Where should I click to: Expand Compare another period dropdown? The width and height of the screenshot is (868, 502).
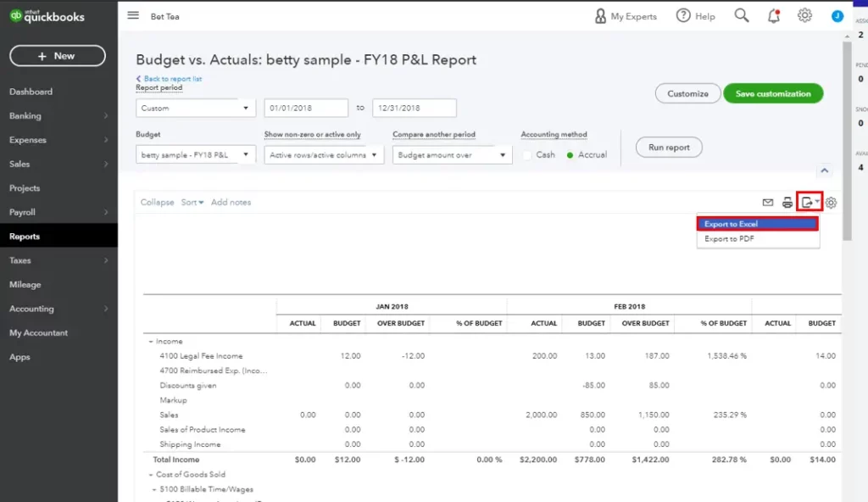pyautogui.click(x=452, y=155)
